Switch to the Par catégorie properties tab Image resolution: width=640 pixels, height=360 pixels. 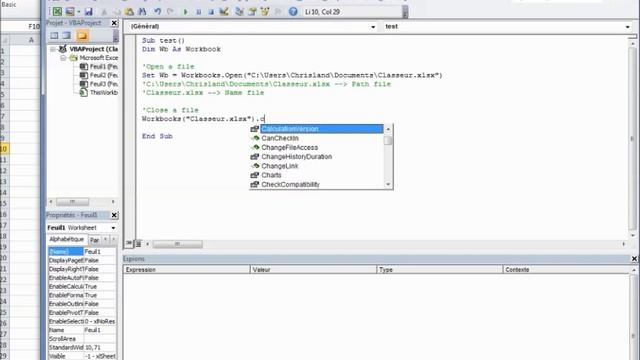point(95,240)
